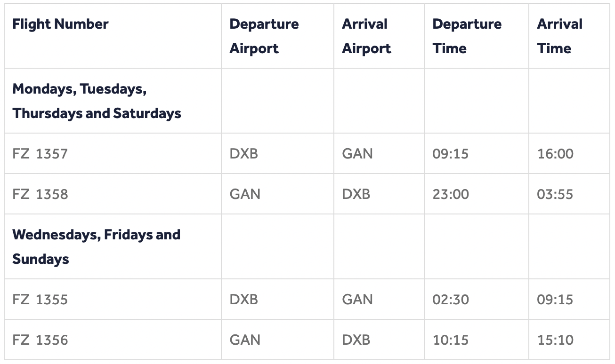
Task: Click the 03:55 arrival time
Action: [555, 194]
